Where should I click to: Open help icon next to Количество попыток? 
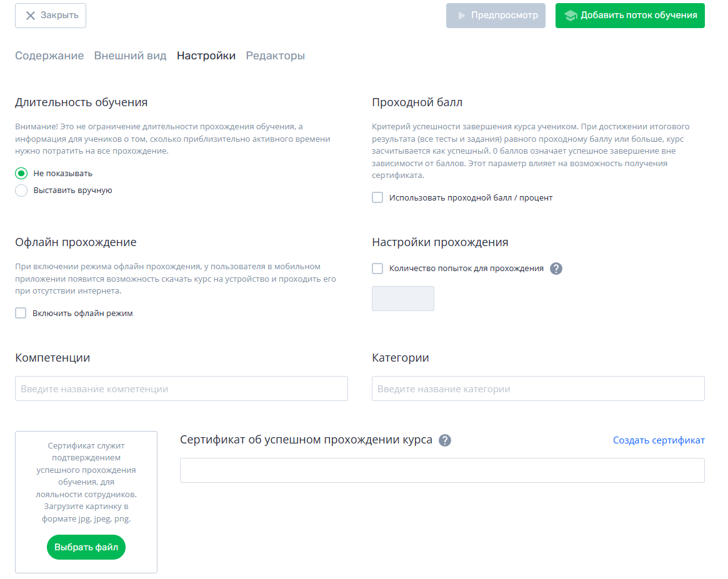(556, 269)
